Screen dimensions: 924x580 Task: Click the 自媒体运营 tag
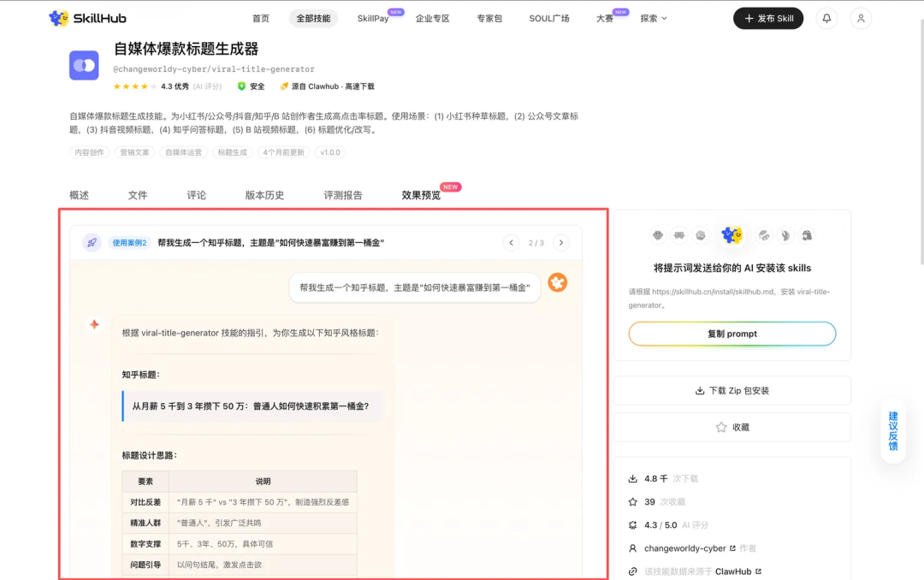(183, 152)
